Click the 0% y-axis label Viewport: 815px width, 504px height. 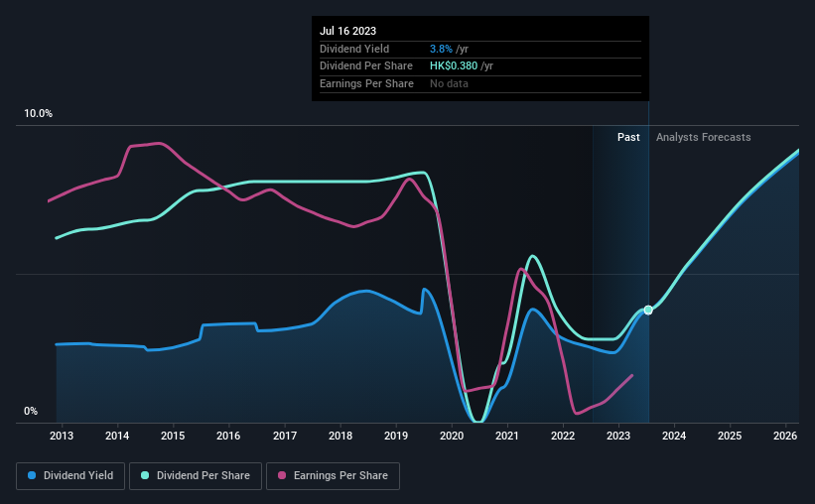coord(31,411)
